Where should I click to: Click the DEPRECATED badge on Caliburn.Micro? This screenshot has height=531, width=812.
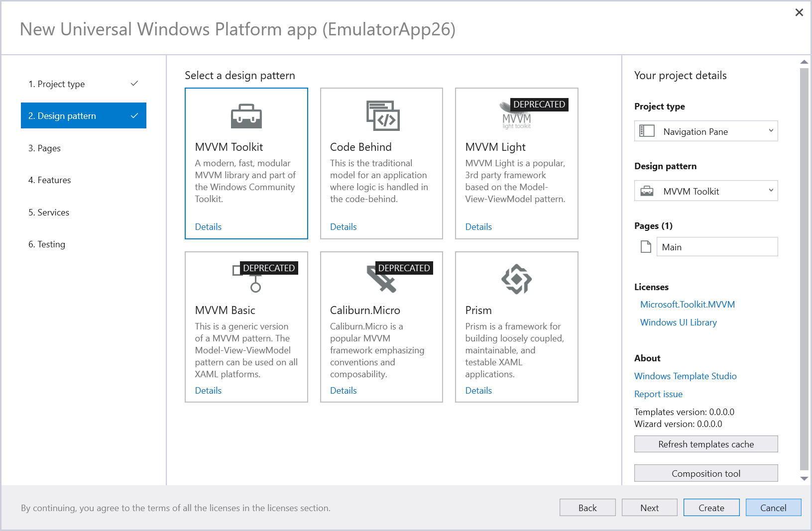pyautogui.click(x=404, y=268)
